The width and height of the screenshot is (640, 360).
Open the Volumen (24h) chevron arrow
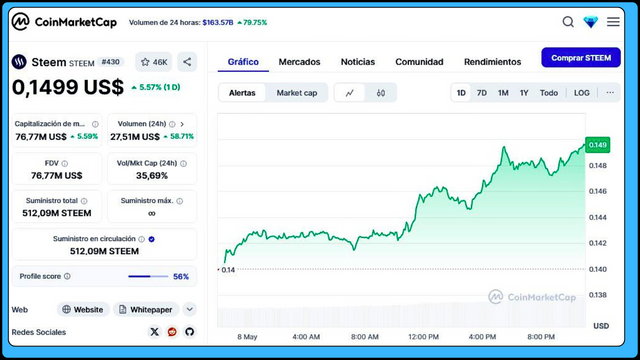coord(182,124)
